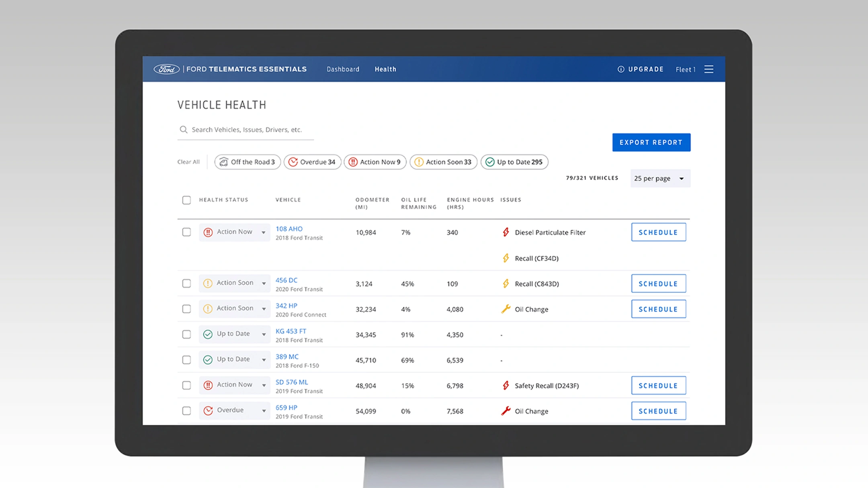This screenshot has height=488, width=868.
Task: Click Diesel Particulate Filter red bolt icon
Action: (506, 232)
